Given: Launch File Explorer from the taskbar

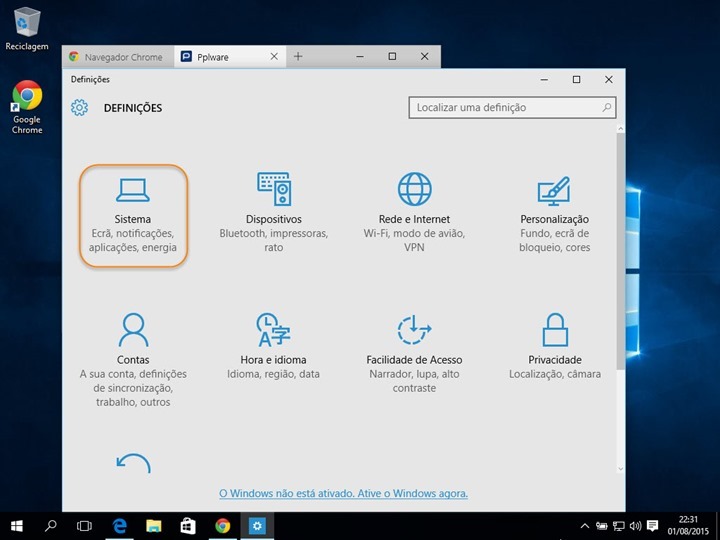Looking at the screenshot, I should tap(153, 525).
